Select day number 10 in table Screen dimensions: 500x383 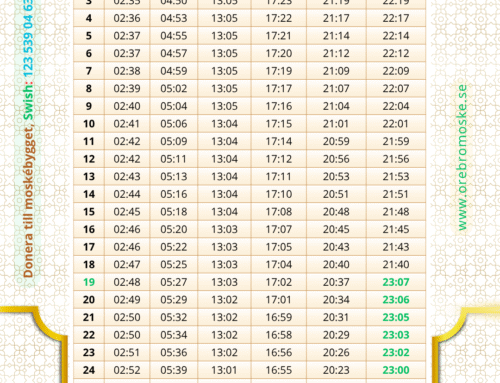(89, 124)
